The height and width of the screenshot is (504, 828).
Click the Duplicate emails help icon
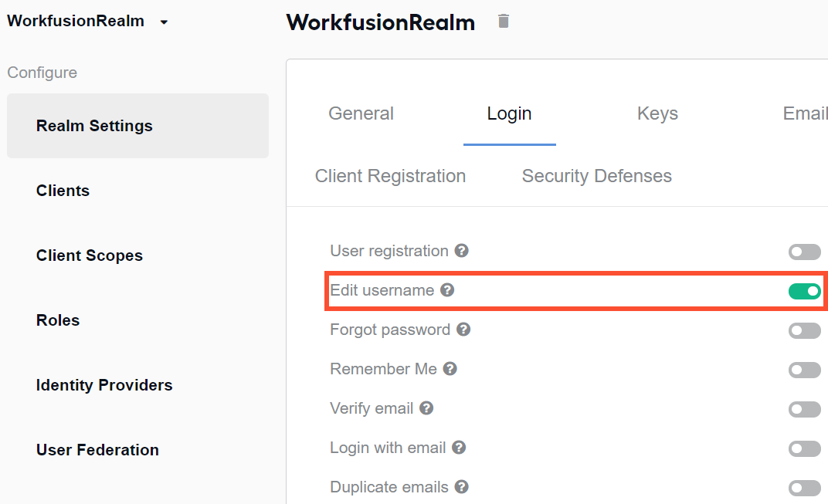coord(462,486)
